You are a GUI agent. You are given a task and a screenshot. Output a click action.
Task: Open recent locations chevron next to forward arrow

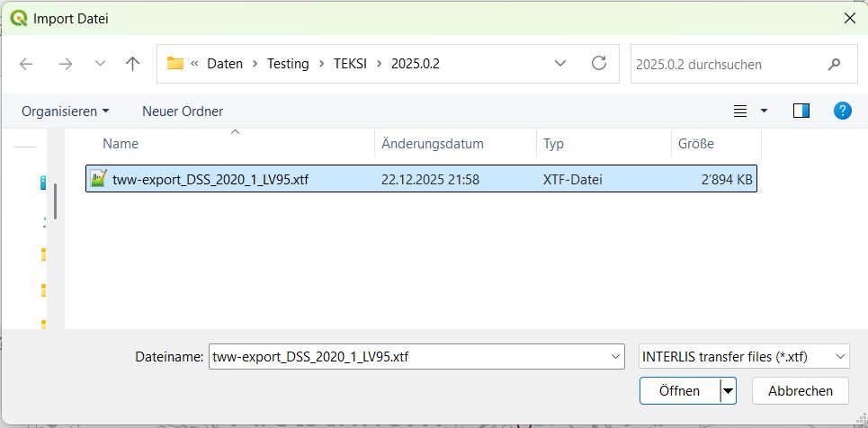click(100, 64)
